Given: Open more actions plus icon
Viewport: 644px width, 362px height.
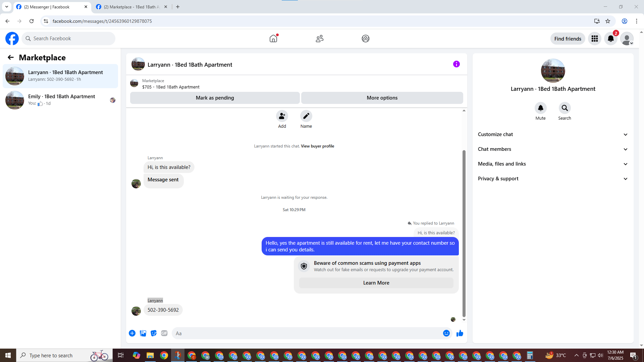Looking at the screenshot, I should [132, 333].
